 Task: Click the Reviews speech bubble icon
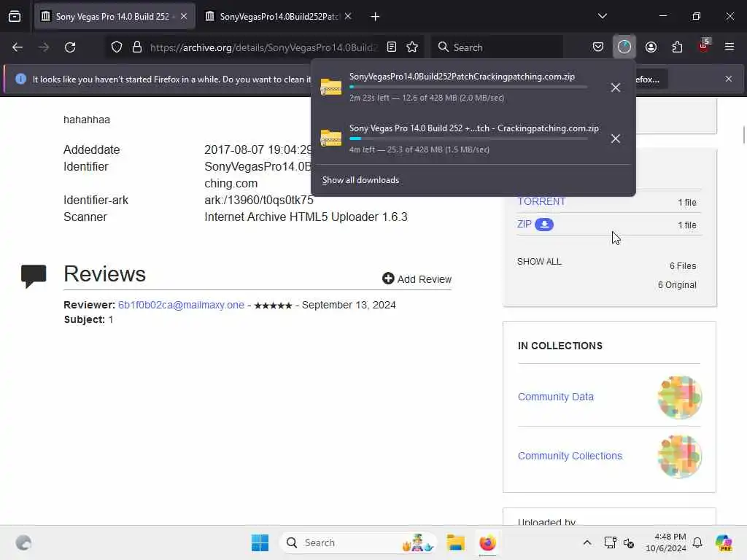[34, 276]
